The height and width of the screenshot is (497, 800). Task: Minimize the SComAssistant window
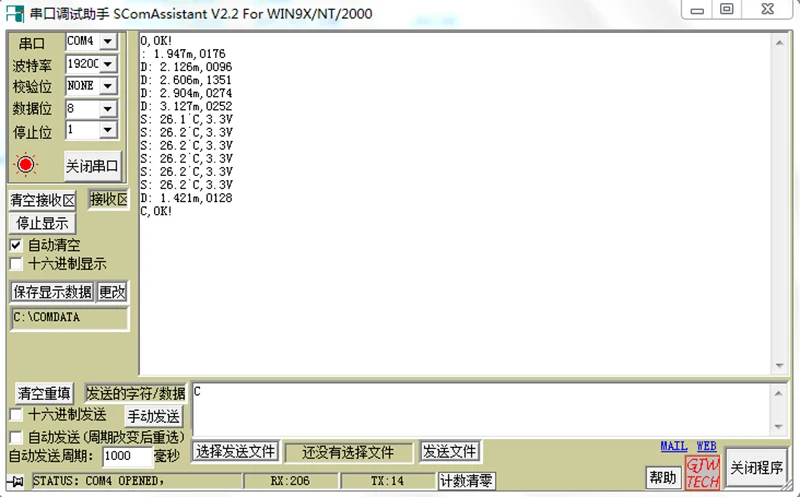(x=697, y=10)
